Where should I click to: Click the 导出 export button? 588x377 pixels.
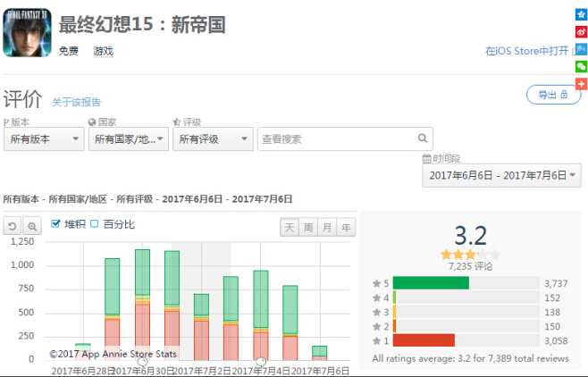pos(553,95)
